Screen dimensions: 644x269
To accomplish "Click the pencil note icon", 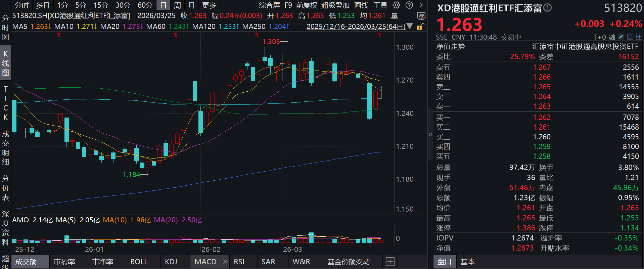I will point(621,37).
